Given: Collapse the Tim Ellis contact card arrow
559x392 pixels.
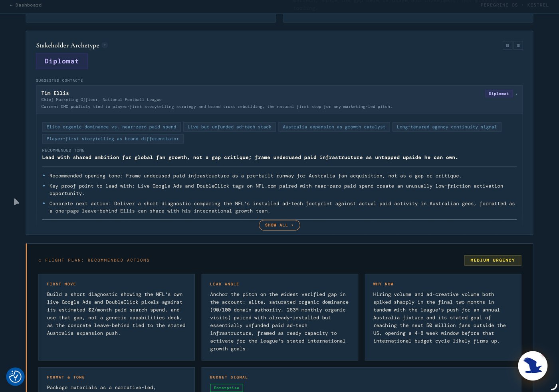Looking at the screenshot, I should point(516,94).
